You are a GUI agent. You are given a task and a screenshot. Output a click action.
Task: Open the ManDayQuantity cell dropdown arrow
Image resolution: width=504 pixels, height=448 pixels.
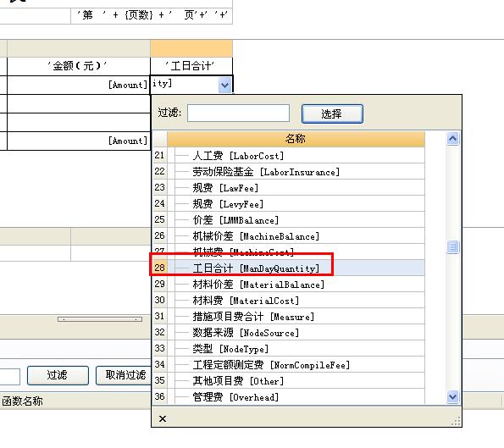[x=225, y=86]
